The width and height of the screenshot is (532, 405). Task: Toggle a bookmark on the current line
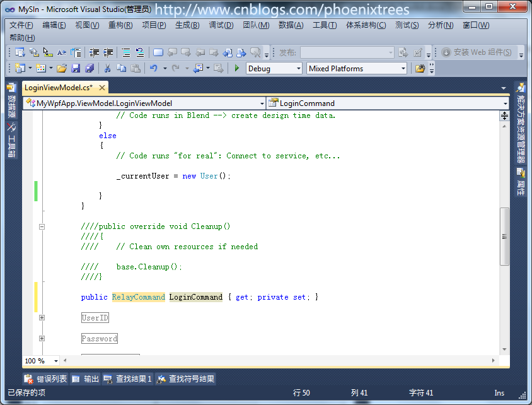coord(158,52)
